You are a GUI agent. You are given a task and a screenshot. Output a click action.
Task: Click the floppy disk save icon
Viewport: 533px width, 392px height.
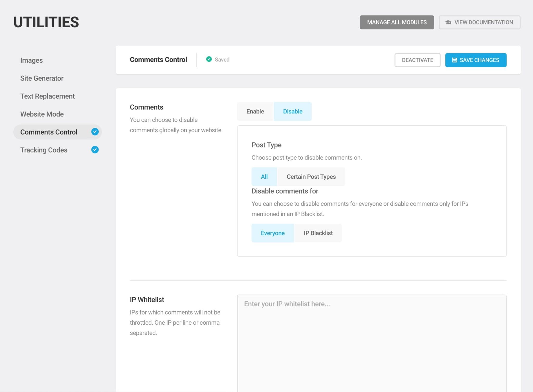click(x=454, y=60)
